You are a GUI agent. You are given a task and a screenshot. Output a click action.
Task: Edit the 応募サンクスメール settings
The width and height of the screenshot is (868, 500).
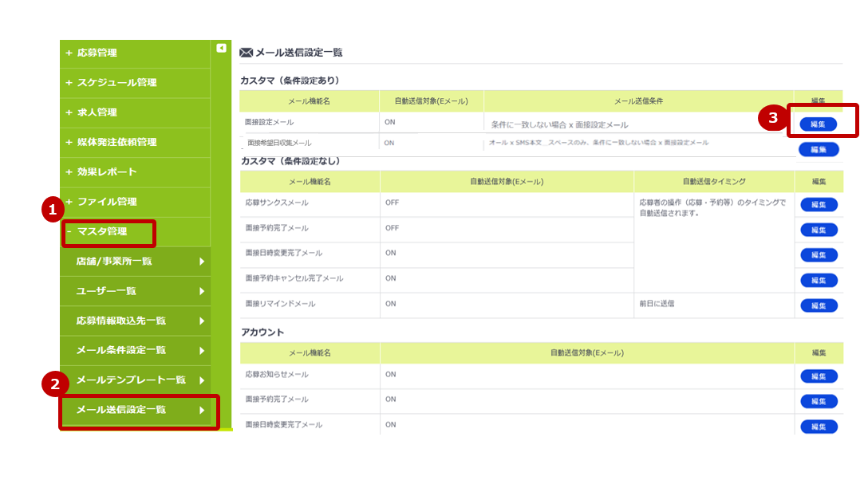click(x=819, y=204)
